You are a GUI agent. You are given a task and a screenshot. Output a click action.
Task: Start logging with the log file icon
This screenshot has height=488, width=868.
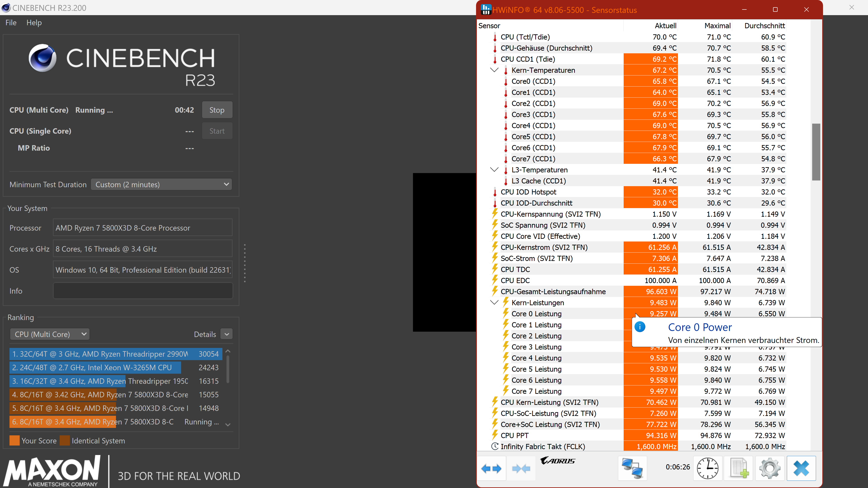pyautogui.click(x=739, y=468)
